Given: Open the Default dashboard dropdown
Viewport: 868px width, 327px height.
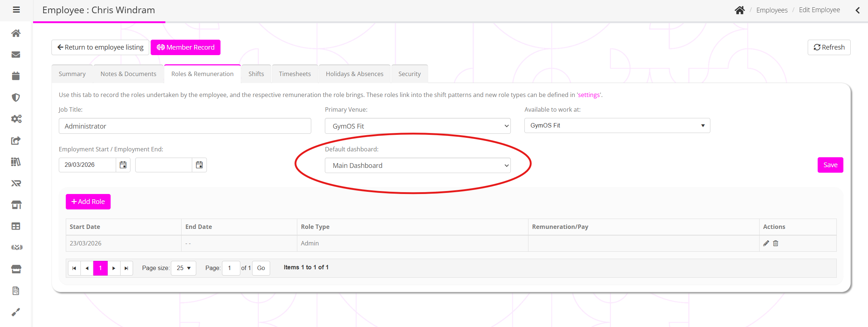Looking at the screenshot, I should 417,165.
